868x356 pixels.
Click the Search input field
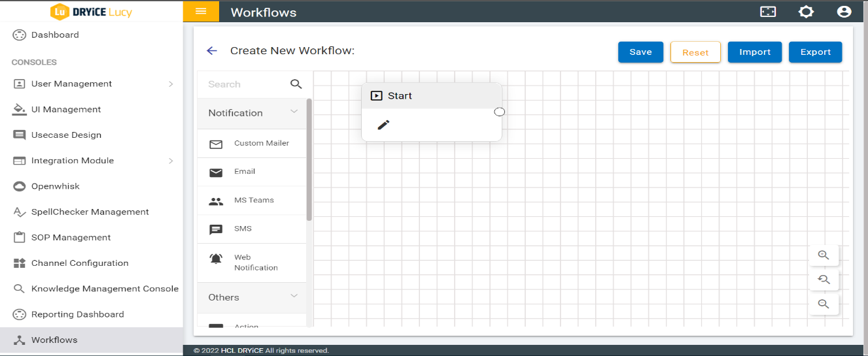point(245,84)
